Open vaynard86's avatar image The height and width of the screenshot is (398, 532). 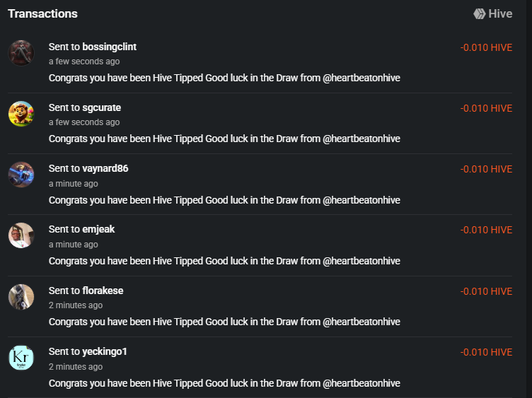(21, 175)
